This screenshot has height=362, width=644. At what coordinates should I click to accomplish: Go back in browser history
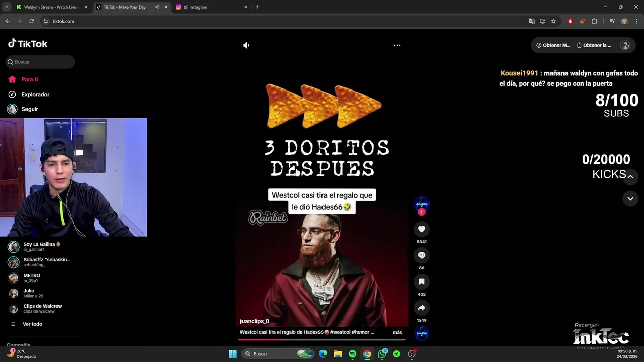[7, 21]
